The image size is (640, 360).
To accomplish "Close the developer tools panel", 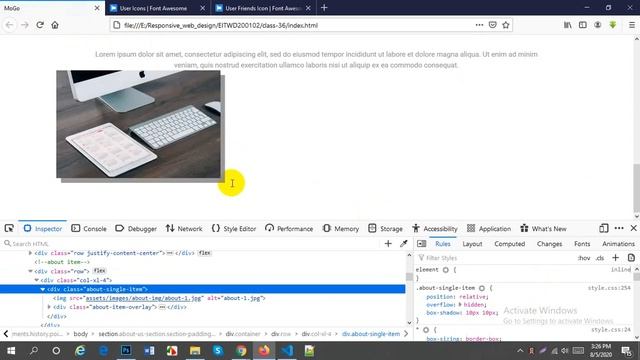I will (633, 229).
